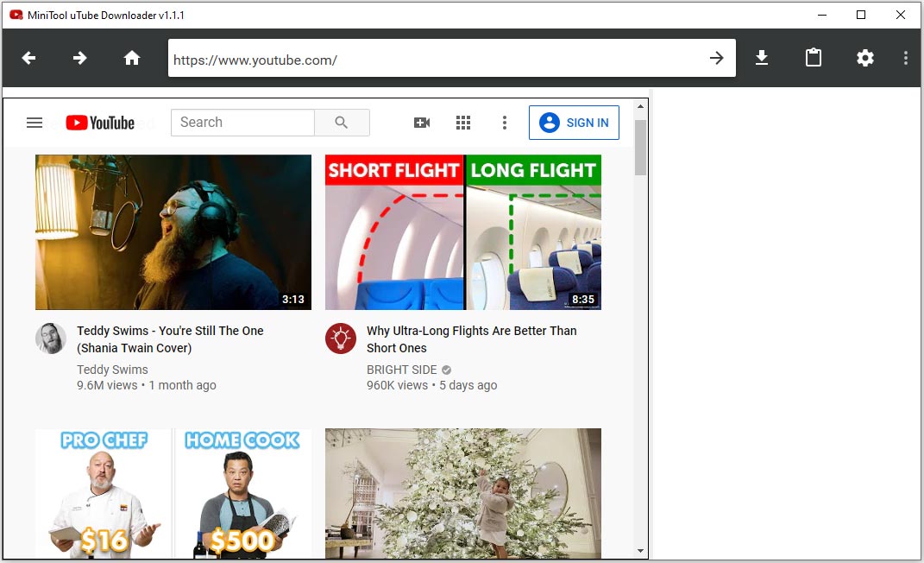Click the 8:35 duration badge
924x563 pixels.
point(583,300)
